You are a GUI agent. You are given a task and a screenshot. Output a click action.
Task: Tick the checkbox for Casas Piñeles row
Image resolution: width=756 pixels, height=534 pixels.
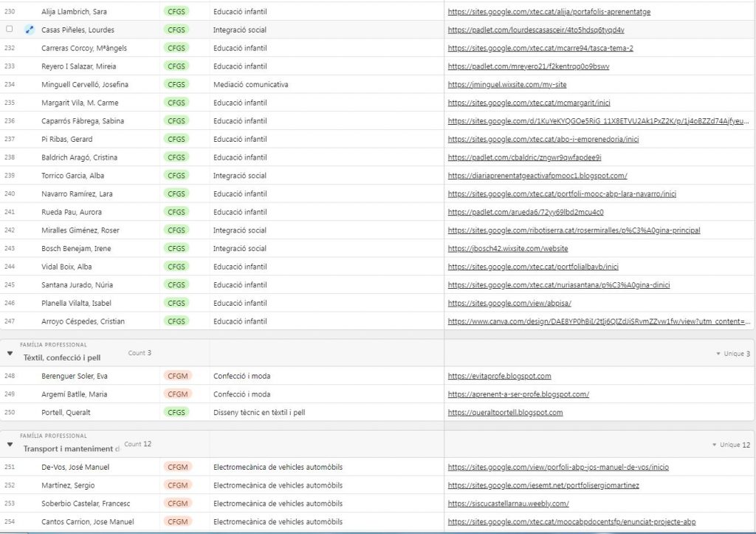(10, 30)
